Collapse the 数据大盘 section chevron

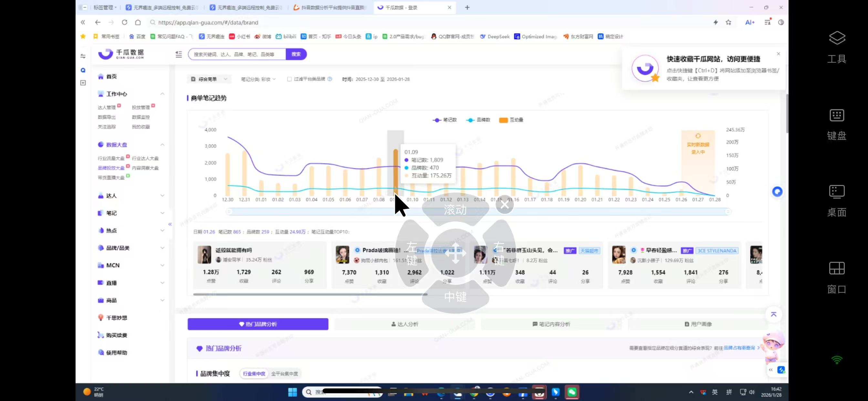[163, 145]
